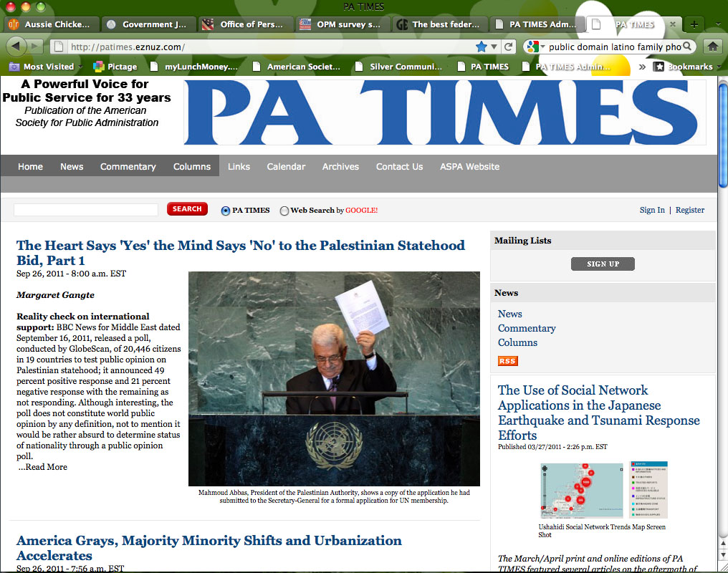Click the SIGN UP button for mailing lists
The width and height of the screenshot is (728, 573).
click(x=603, y=264)
